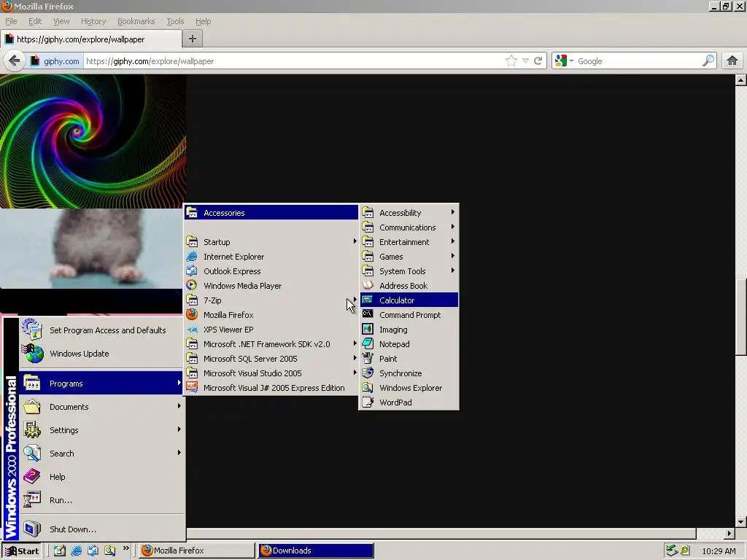This screenshot has width=747, height=560.
Task: Open Command Prompt in the Accessories submenu
Action: click(x=409, y=315)
